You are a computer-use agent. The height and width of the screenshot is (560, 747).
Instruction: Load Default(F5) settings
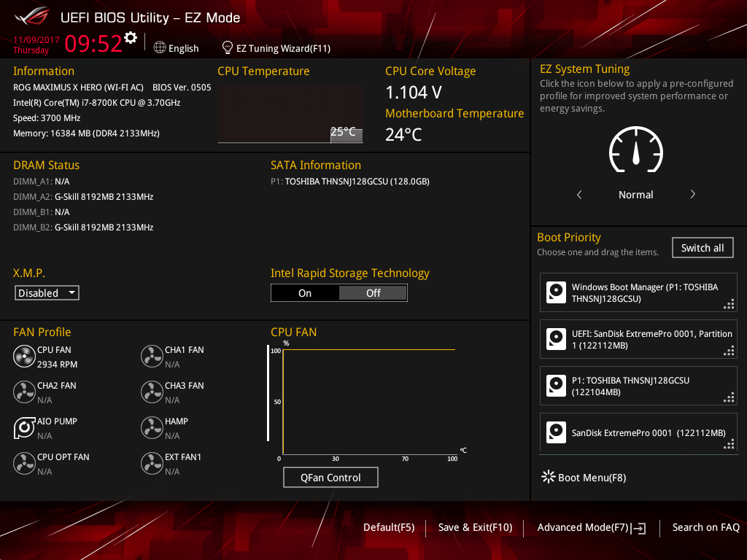389,528
